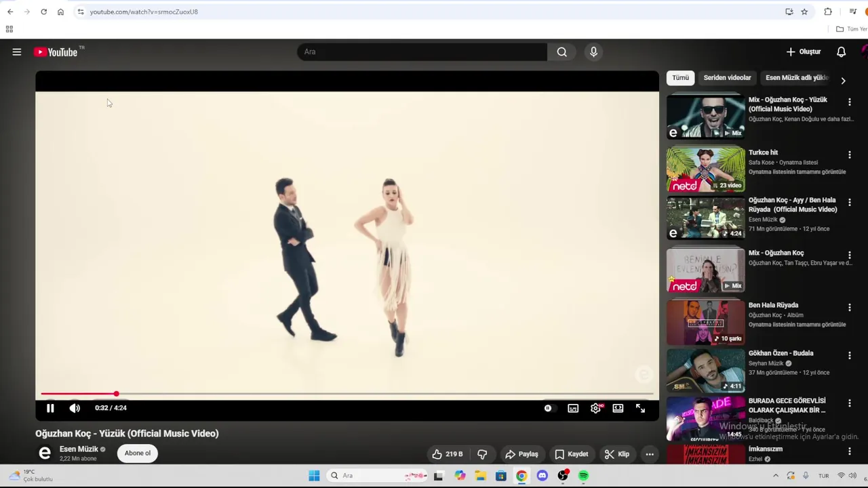
Task: Open the browser apps grid shortcut
Action: (x=9, y=29)
